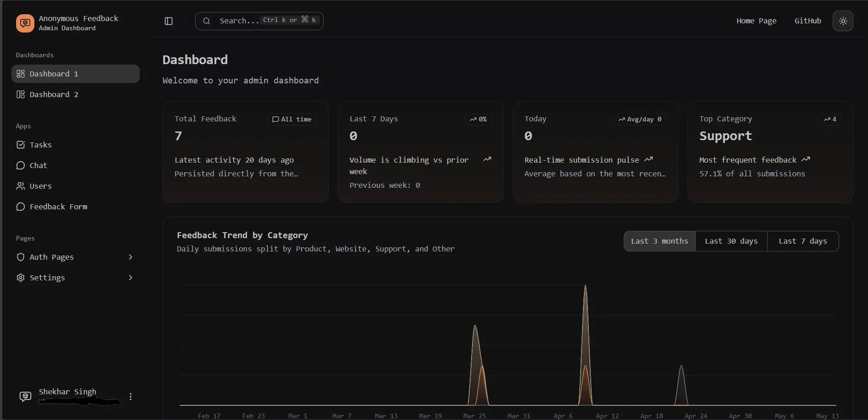
Task: Click the search magnifier icon
Action: (207, 21)
